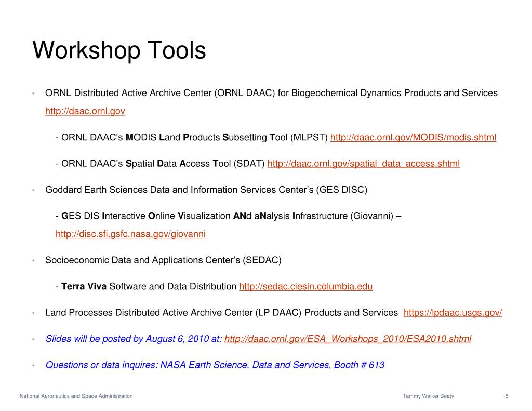Go to the https://lpdaac.usgs.gov/ link

453,313
